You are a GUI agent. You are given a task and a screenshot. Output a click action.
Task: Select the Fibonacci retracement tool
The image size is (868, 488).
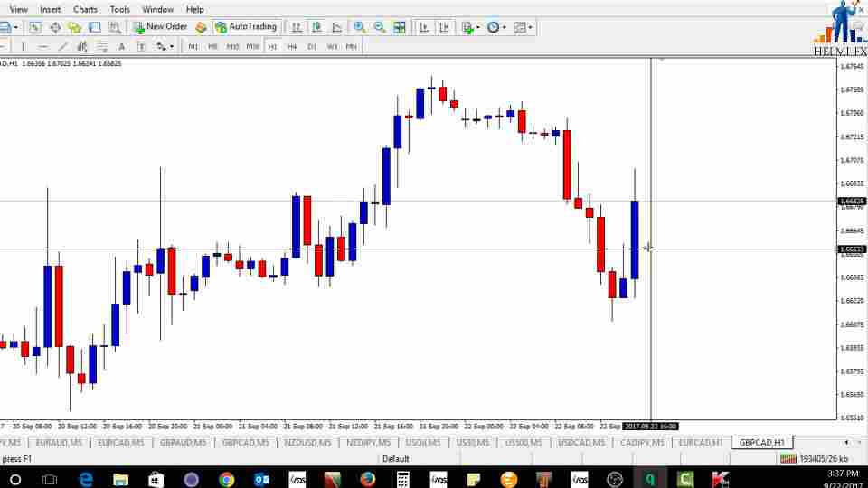coord(102,46)
